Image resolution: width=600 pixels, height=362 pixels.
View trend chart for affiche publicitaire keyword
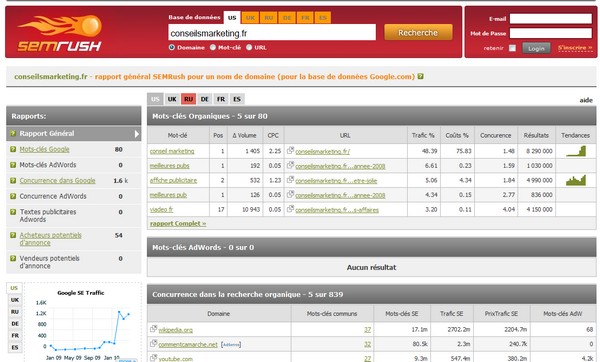(576, 180)
